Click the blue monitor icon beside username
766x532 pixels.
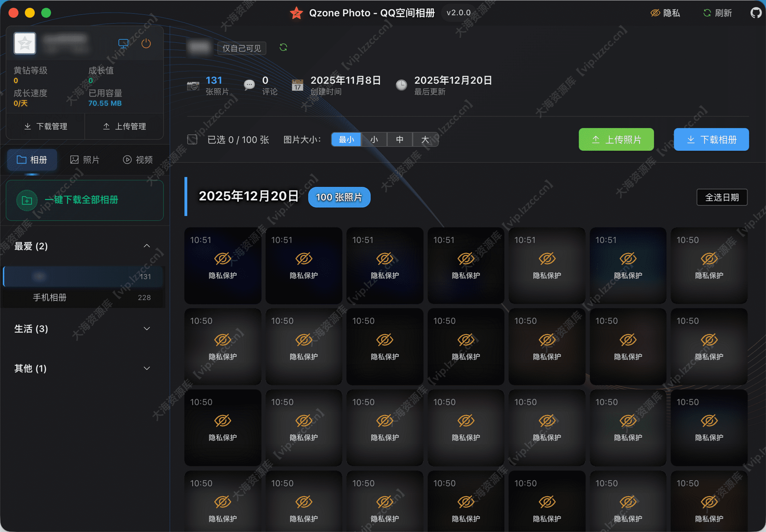[x=123, y=44]
